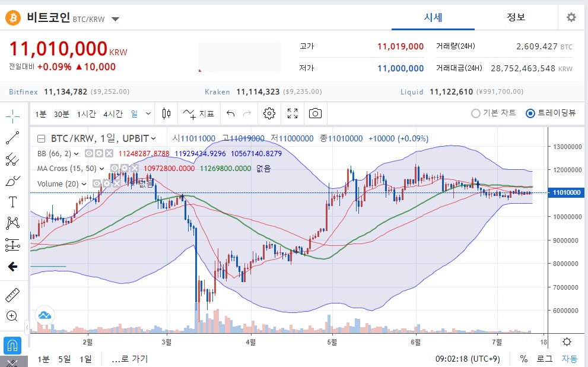This screenshot has width=588, height=367.
Task: Hide the BB indicator with eye icon
Action: [89, 153]
